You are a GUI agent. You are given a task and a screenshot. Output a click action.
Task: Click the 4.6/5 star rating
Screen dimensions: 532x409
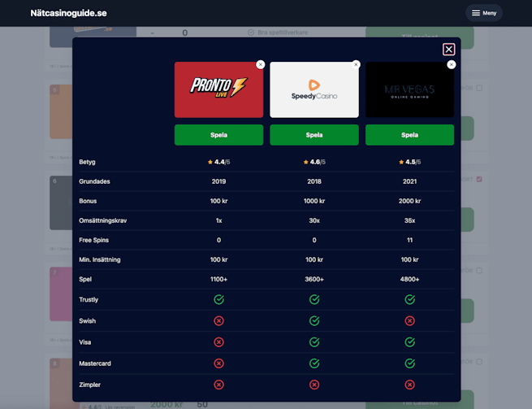click(x=314, y=162)
